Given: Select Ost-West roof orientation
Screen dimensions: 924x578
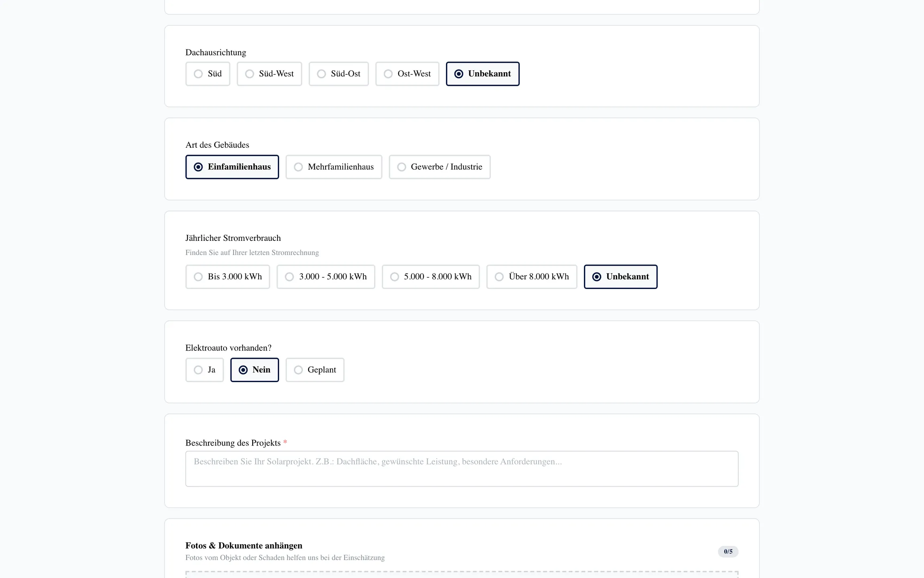Looking at the screenshot, I should (x=407, y=74).
